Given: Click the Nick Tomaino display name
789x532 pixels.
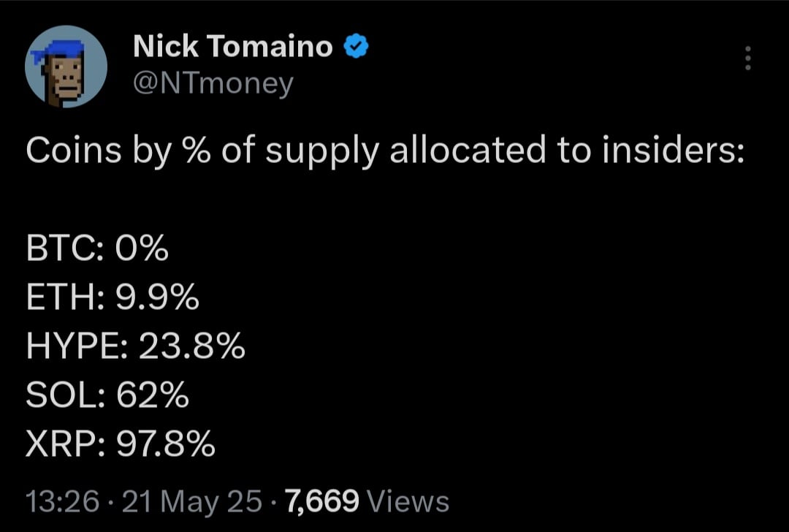Looking at the screenshot, I should tap(233, 46).
